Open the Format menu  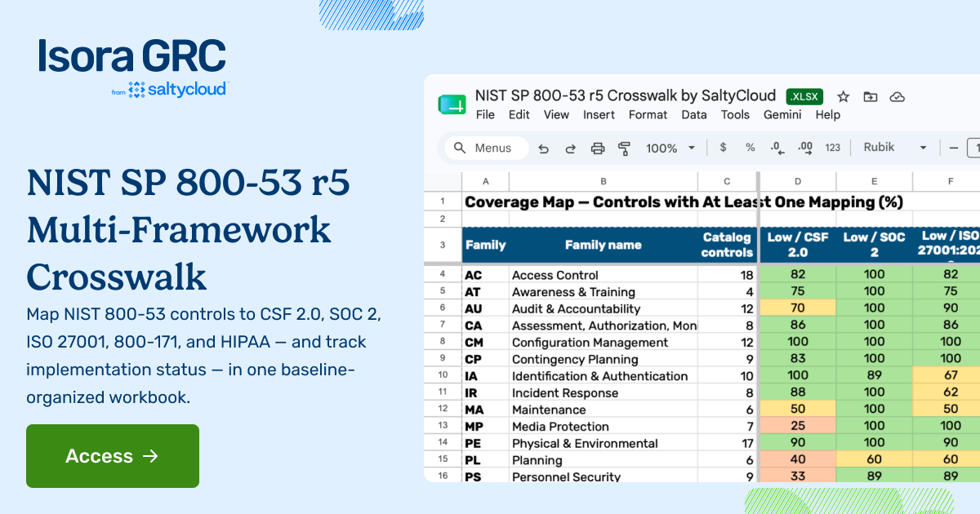click(x=648, y=115)
